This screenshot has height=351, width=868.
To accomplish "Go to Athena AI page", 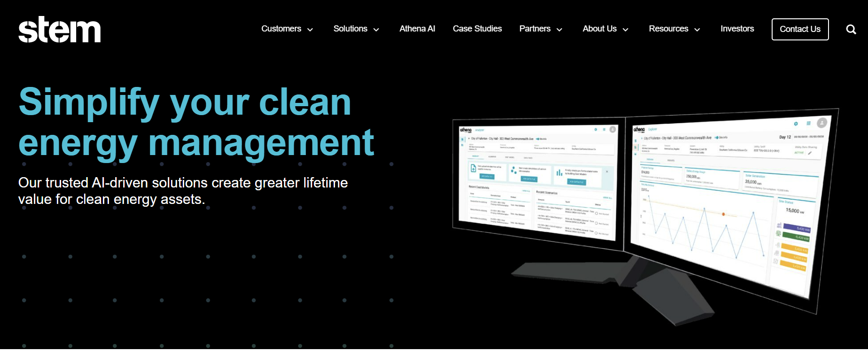I will pyautogui.click(x=417, y=29).
